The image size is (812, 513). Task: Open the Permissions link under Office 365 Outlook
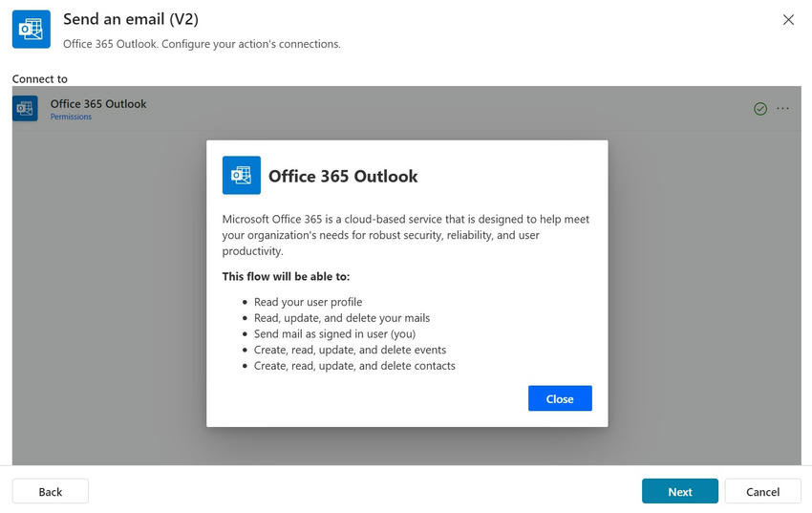tap(71, 118)
